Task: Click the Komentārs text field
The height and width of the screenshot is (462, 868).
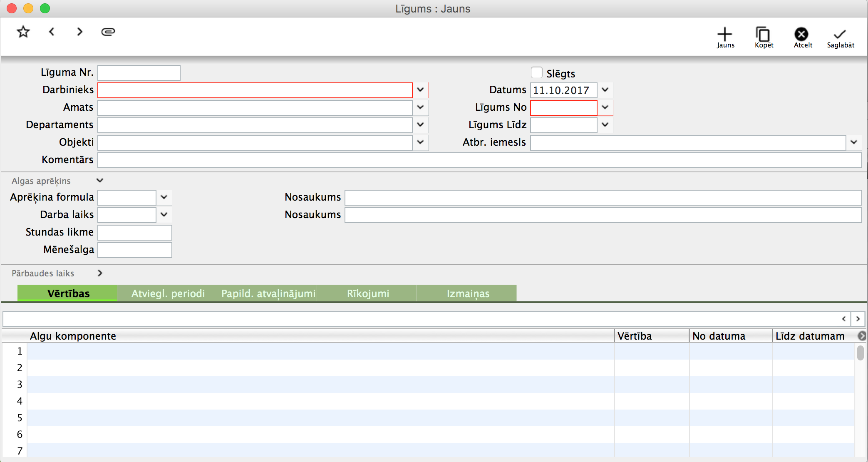Action: 479,160
